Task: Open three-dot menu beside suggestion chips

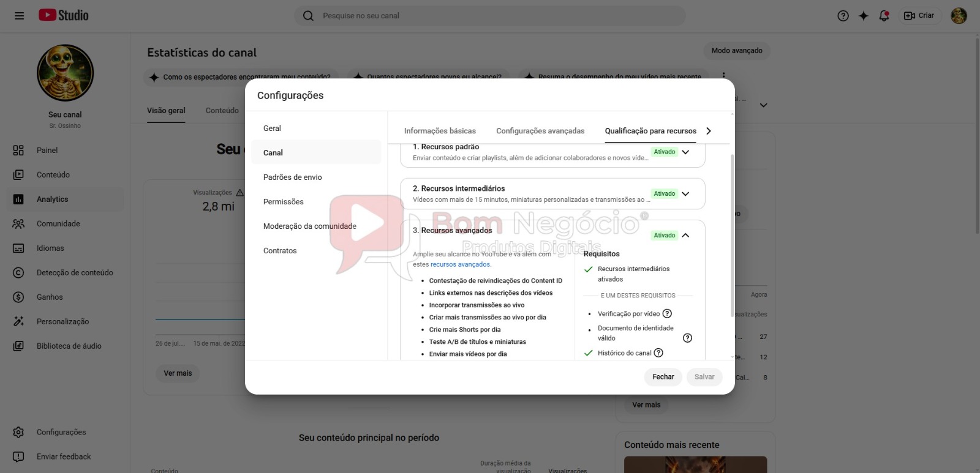Action: 723,77
